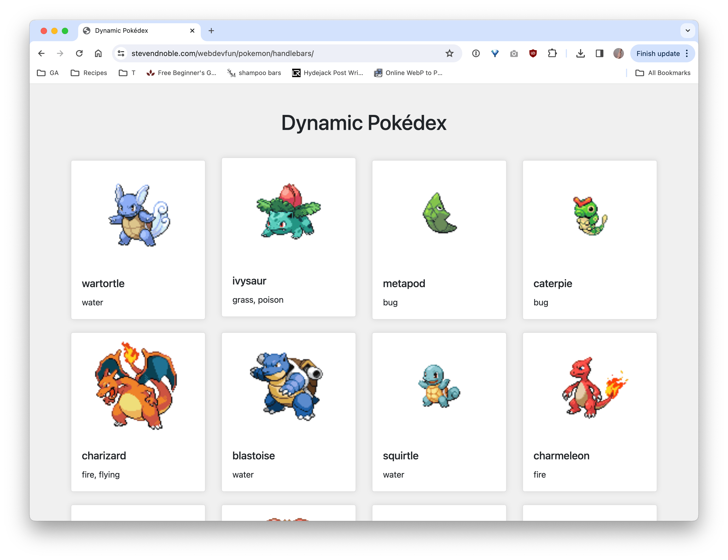Show browser downloads

click(580, 53)
